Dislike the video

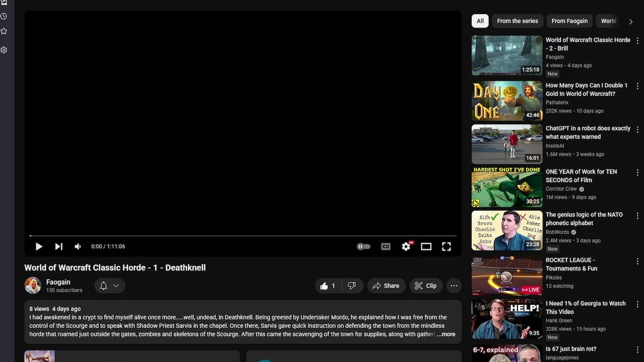(x=352, y=286)
